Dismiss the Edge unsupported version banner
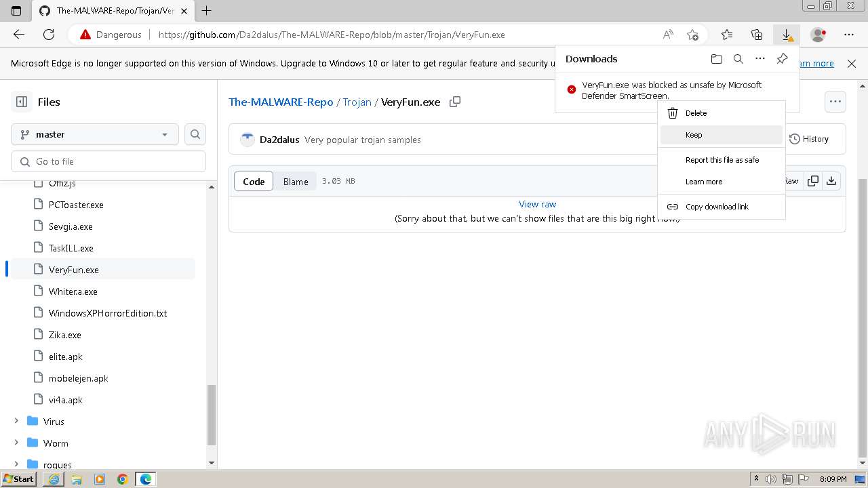Screen dimensions: 868x488 click(x=852, y=63)
